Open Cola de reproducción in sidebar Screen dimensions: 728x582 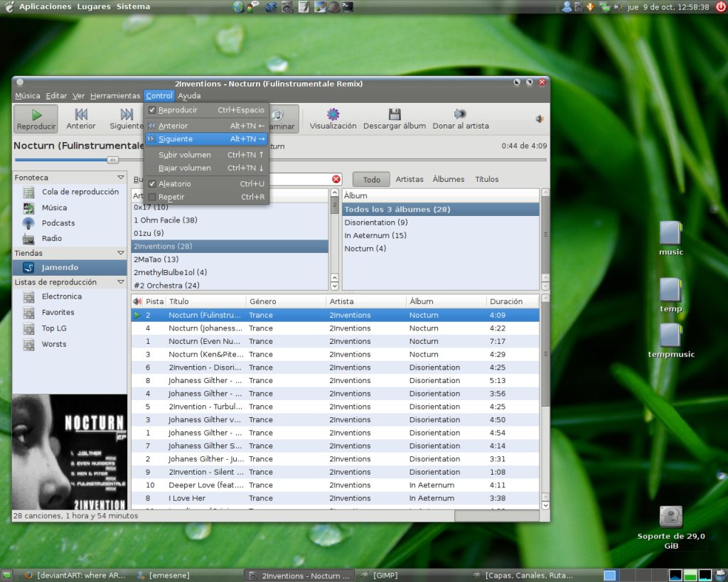click(x=70, y=192)
